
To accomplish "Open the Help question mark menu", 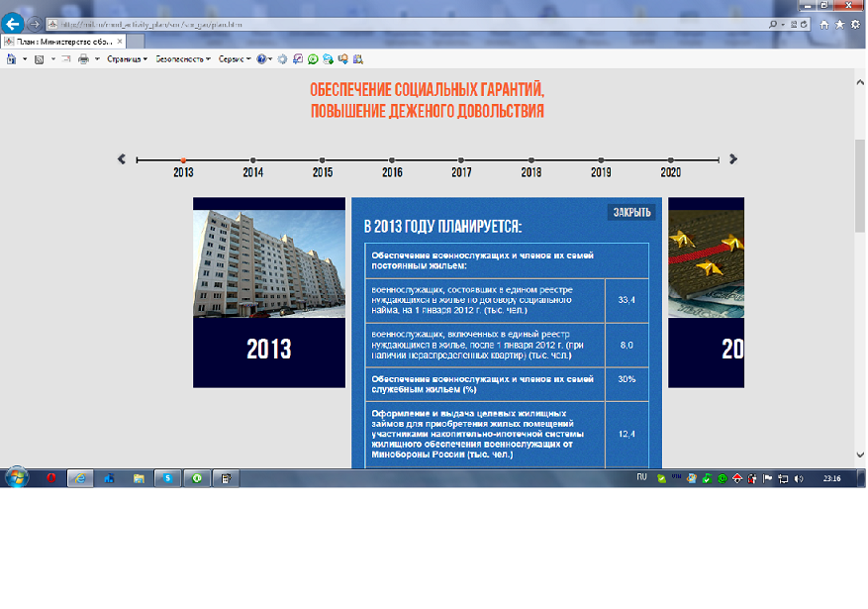I will (262, 59).
